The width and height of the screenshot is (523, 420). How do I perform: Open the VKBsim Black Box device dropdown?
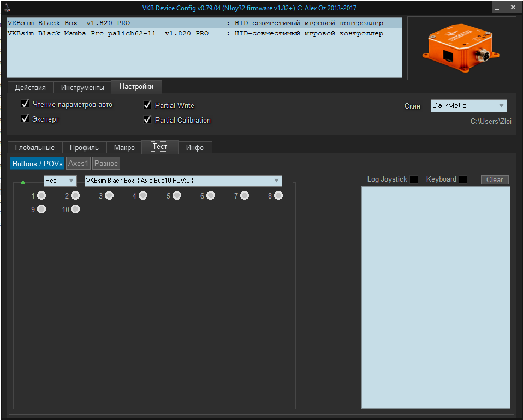(x=183, y=181)
